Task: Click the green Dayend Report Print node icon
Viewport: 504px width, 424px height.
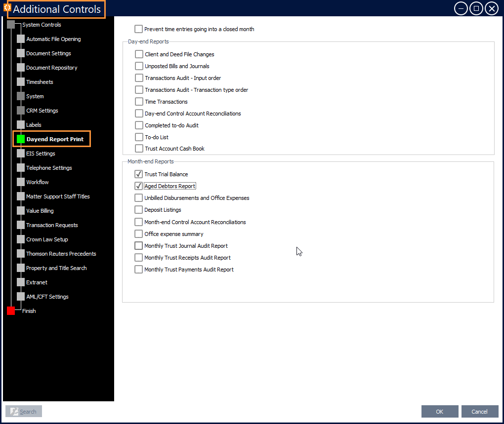Action: pyautogui.click(x=21, y=139)
